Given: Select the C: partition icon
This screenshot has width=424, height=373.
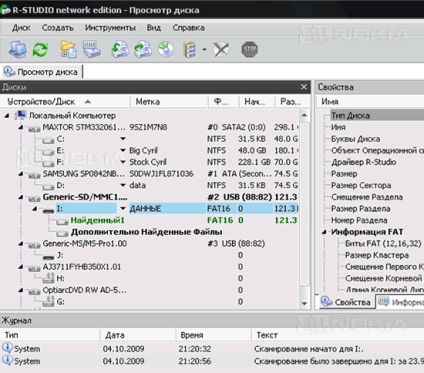Looking at the screenshot, I should click(x=49, y=140).
